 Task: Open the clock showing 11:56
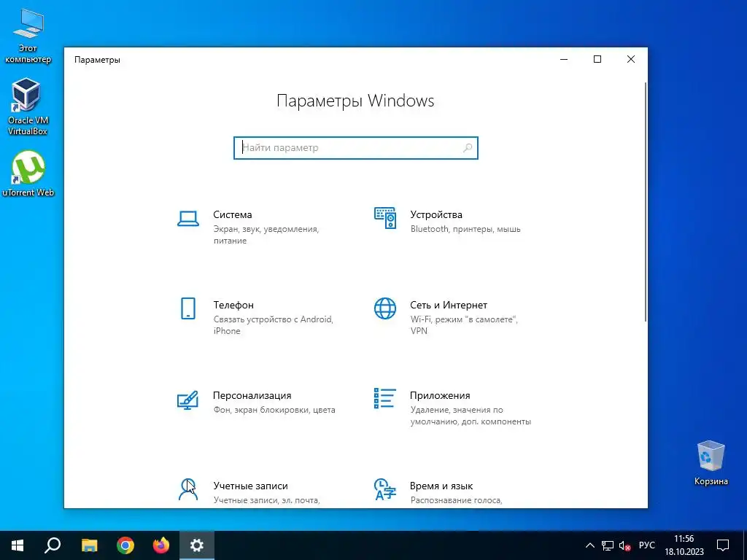pyautogui.click(x=684, y=545)
